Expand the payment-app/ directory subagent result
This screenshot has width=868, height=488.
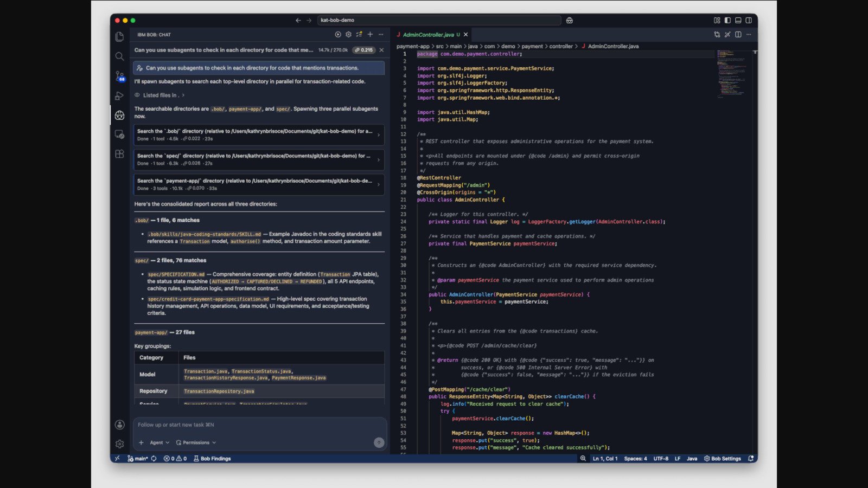click(259, 184)
